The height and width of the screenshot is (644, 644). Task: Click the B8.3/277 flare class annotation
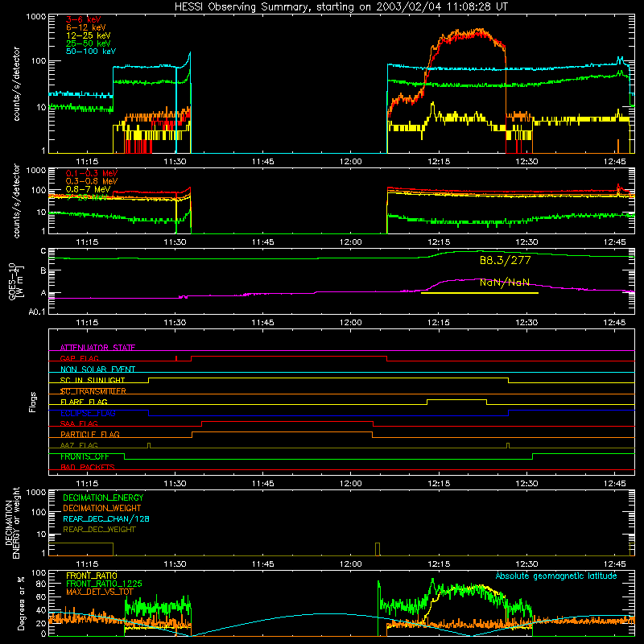coord(506,260)
